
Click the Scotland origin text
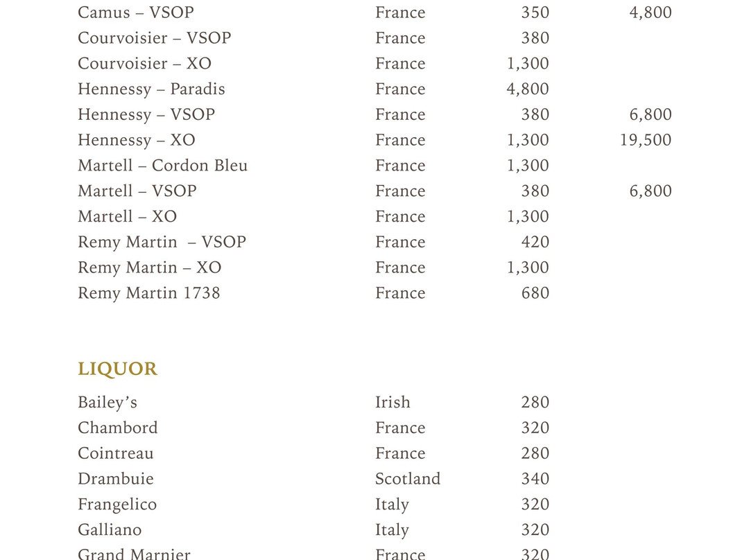408,479
